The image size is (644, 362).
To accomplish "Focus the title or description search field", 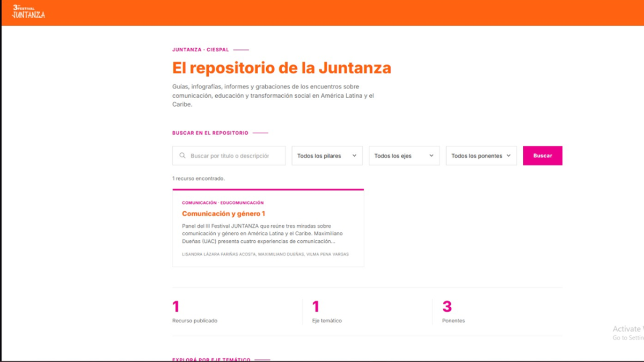I will [x=229, y=156].
